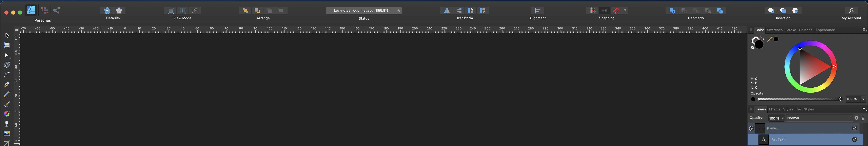This screenshot has height=146, width=868.
Task: Switch to the Text Styles tab
Action: coord(805,109)
